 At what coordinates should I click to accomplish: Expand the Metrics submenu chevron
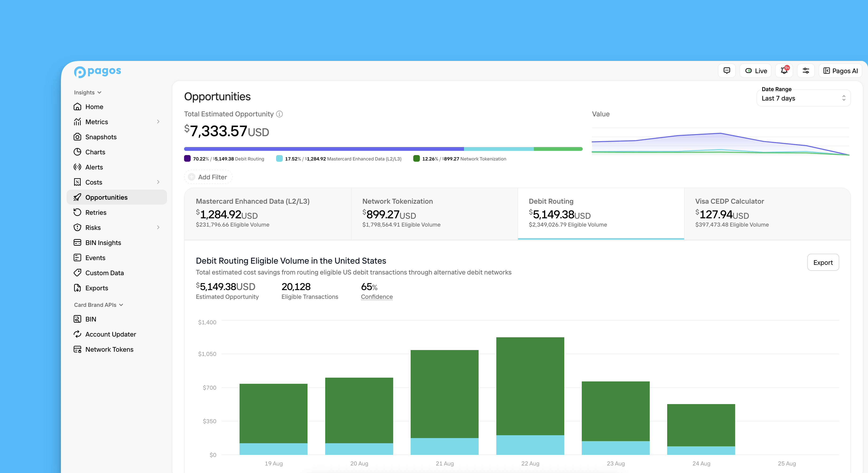click(x=158, y=122)
